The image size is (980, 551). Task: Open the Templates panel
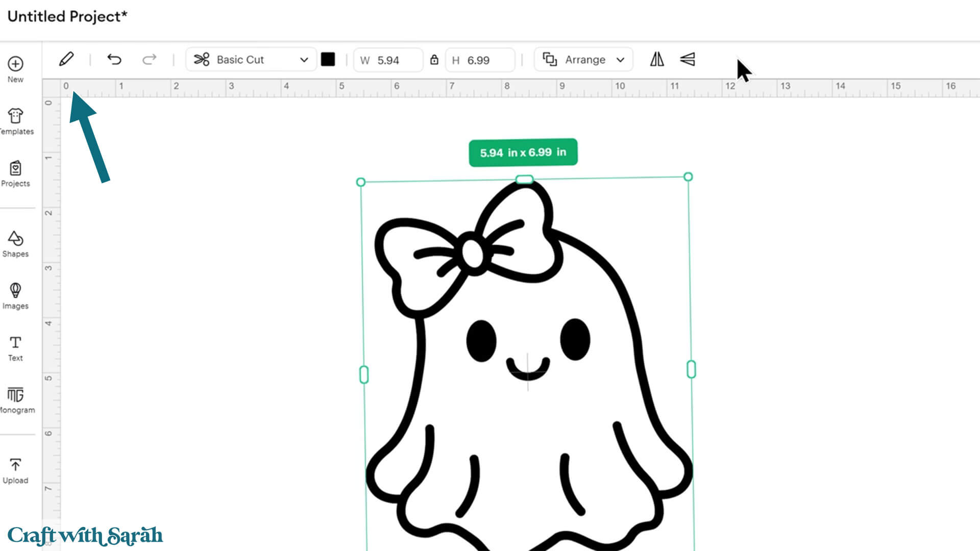tap(15, 116)
